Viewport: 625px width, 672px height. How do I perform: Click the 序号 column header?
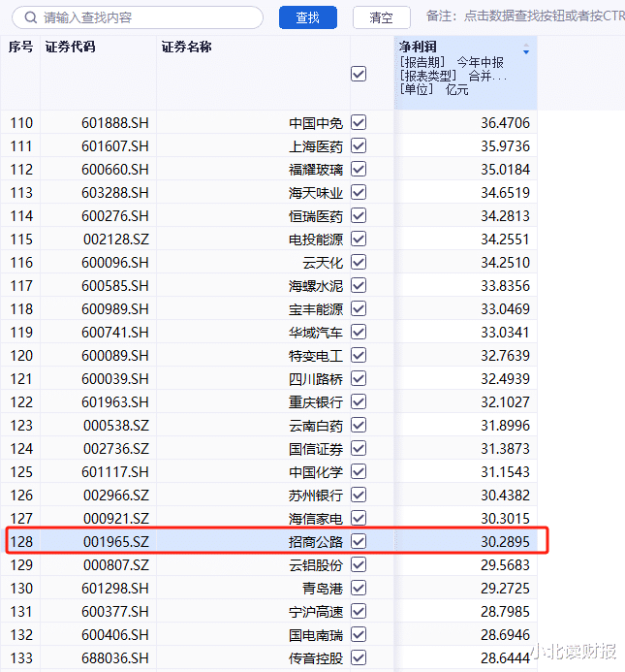coord(20,47)
